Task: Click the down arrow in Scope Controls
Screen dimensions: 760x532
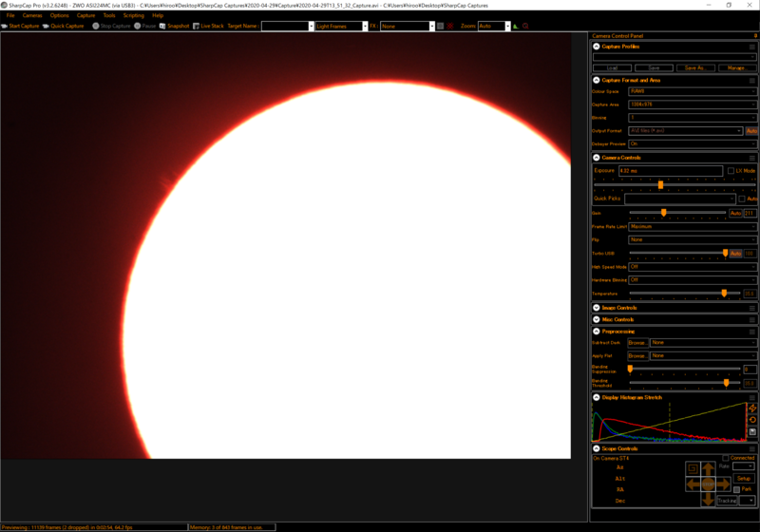Action: click(x=708, y=499)
